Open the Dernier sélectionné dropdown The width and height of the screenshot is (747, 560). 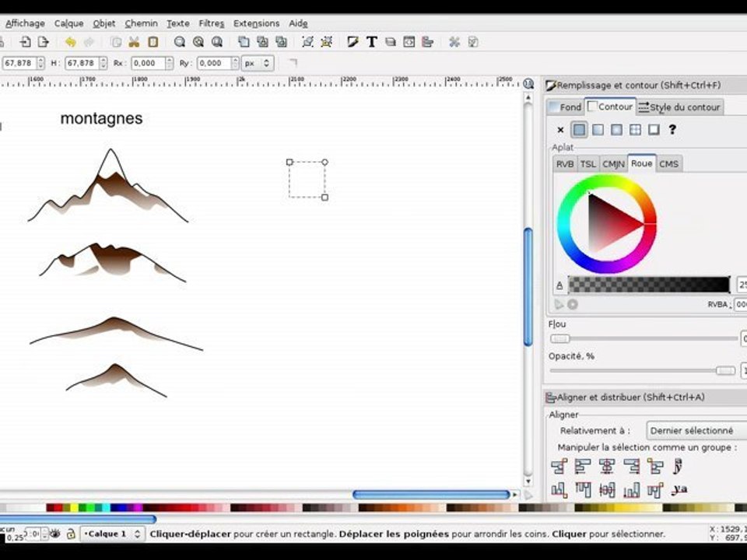(x=696, y=430)
